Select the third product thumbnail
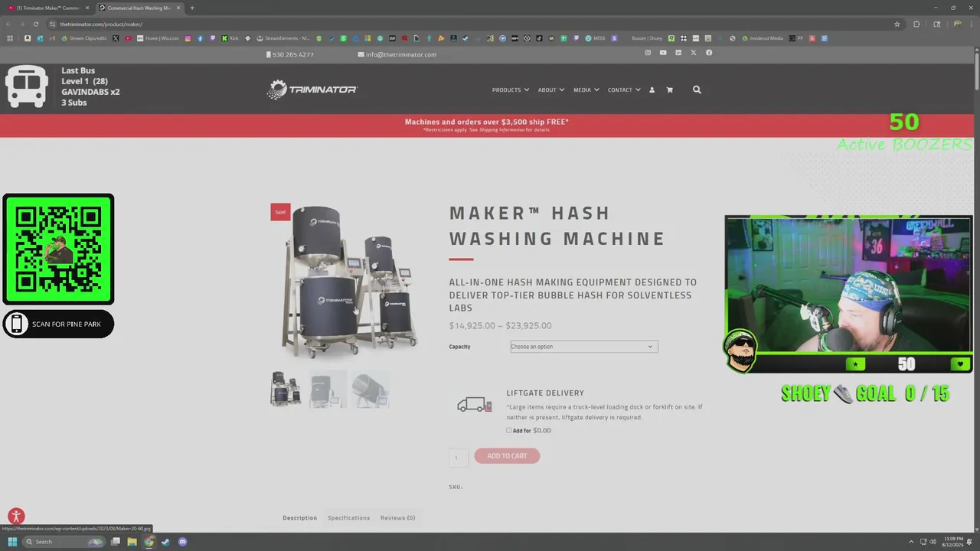980x551 pixels. pos(371,389)
